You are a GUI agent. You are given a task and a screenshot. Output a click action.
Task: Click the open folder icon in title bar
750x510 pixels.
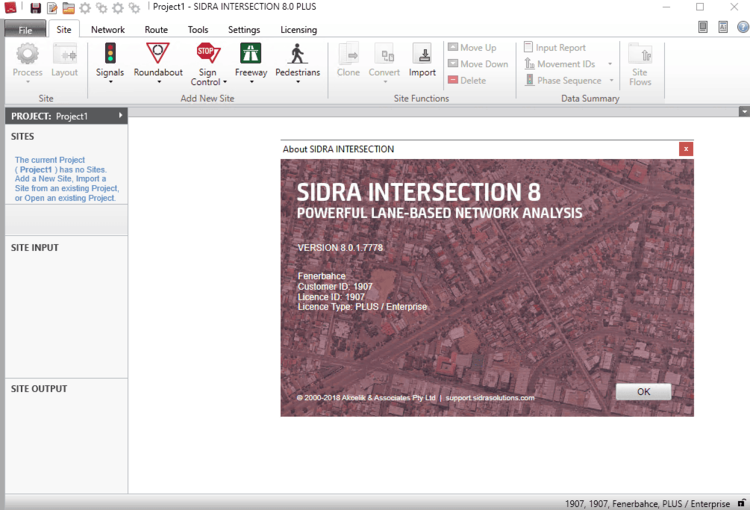pyautogui.click(x=69, y=8)
